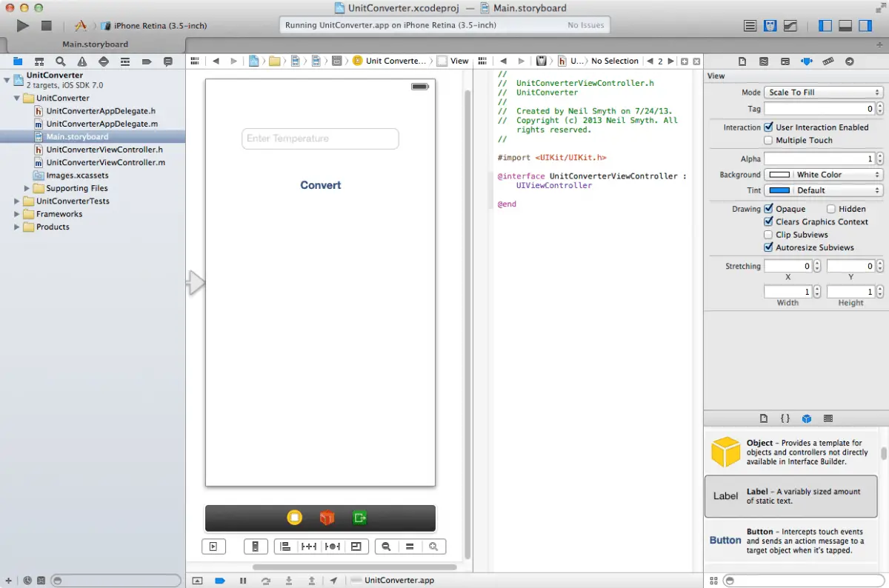The image size is (889, 588).
Task: Open the Attributes inspector
Action: (x=807, y=61)
